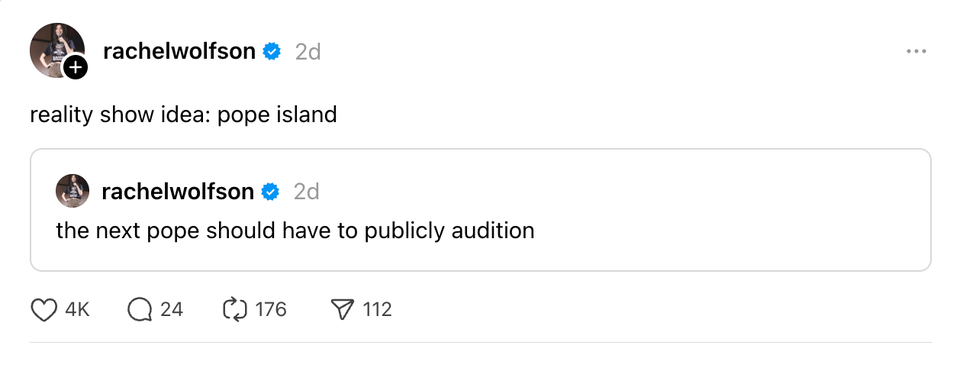Open rachelwolfson profile from quoted post
Image resolution: width=960 pixels, height=371 pixels.
tap(178, 192)
